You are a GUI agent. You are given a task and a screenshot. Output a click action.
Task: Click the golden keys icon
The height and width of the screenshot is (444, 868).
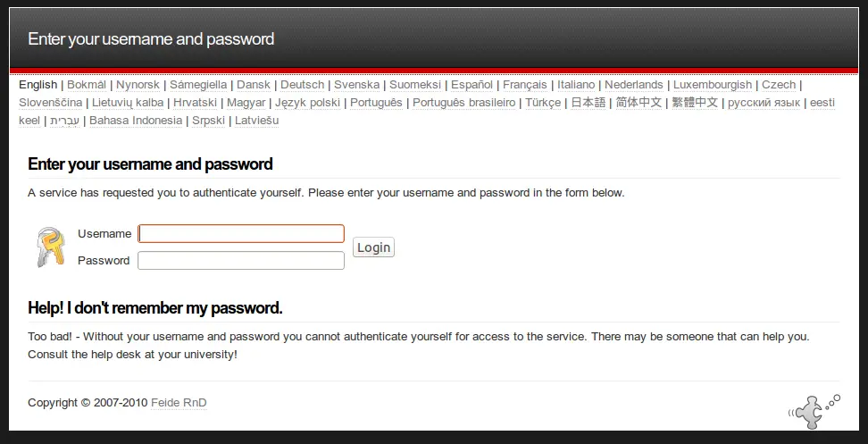click(x=51, y=247)
